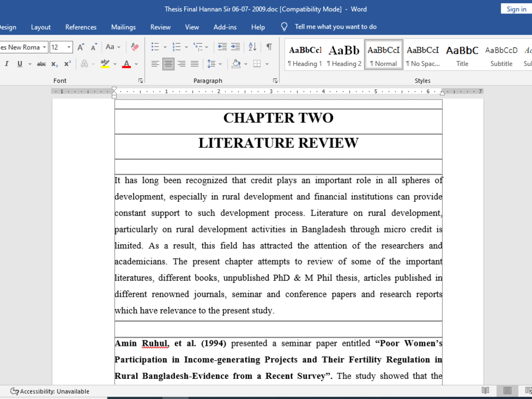This screenshot has height=399, width=532.
Task: Apply Heading 2 style
Action: click(344, 55)
